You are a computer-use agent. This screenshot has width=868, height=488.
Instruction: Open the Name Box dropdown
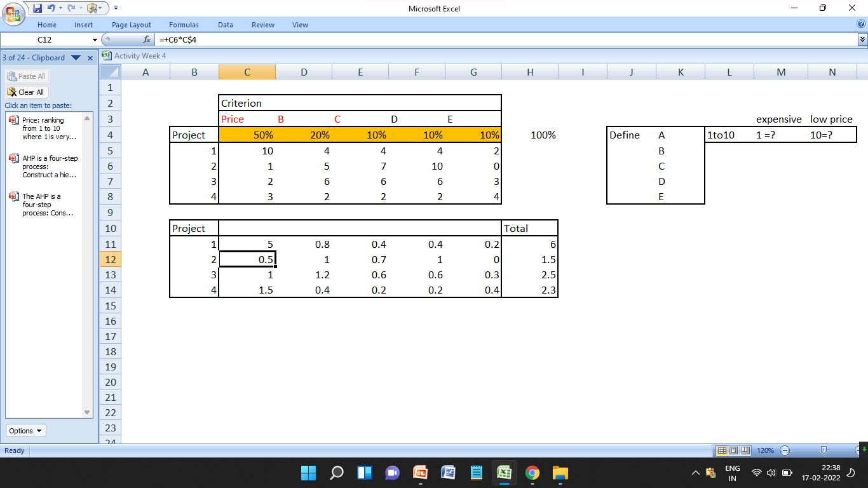tap(95, 39)
